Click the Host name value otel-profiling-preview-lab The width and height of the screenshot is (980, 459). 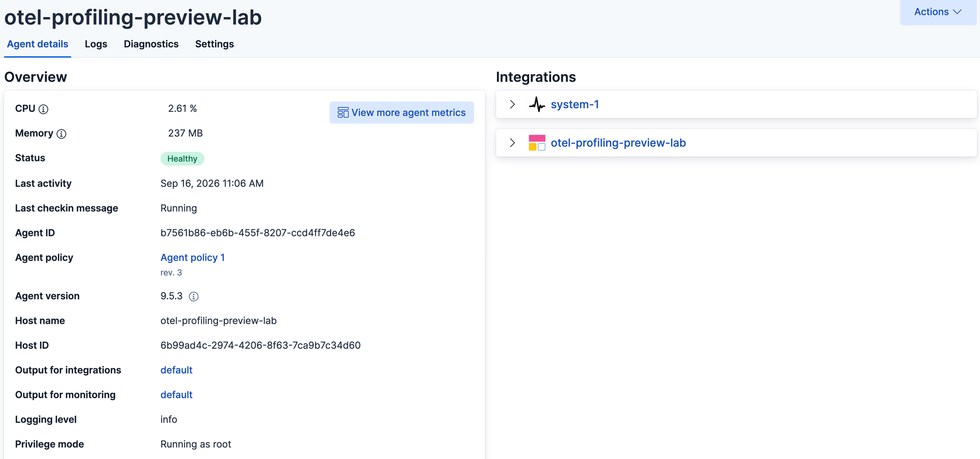click(219, 321)
